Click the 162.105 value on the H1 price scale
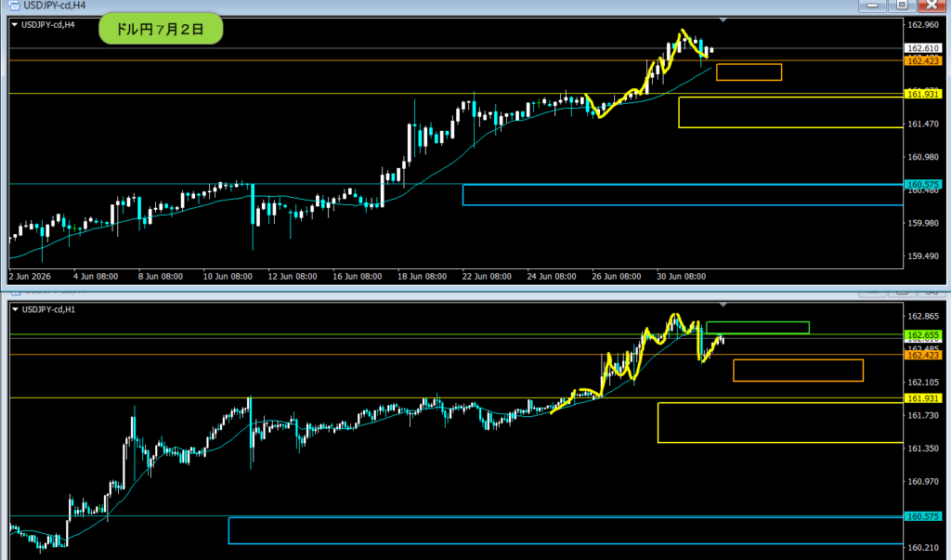 click(x=923, y=383)
